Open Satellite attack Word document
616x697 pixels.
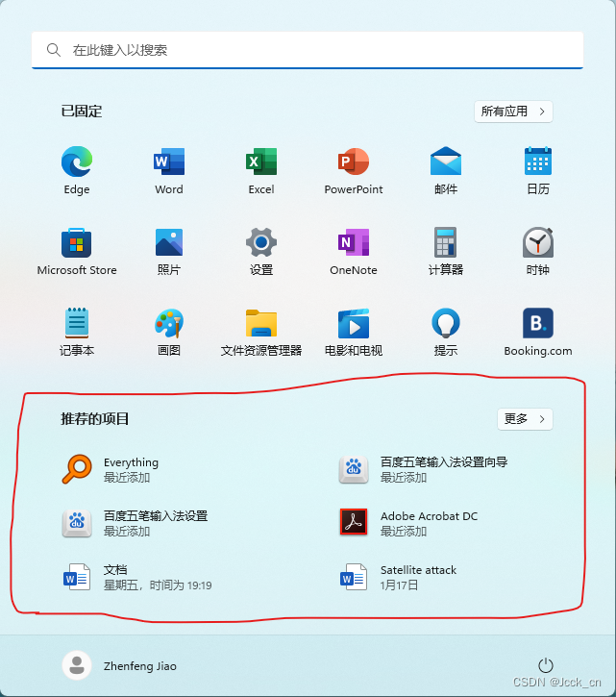398,577
